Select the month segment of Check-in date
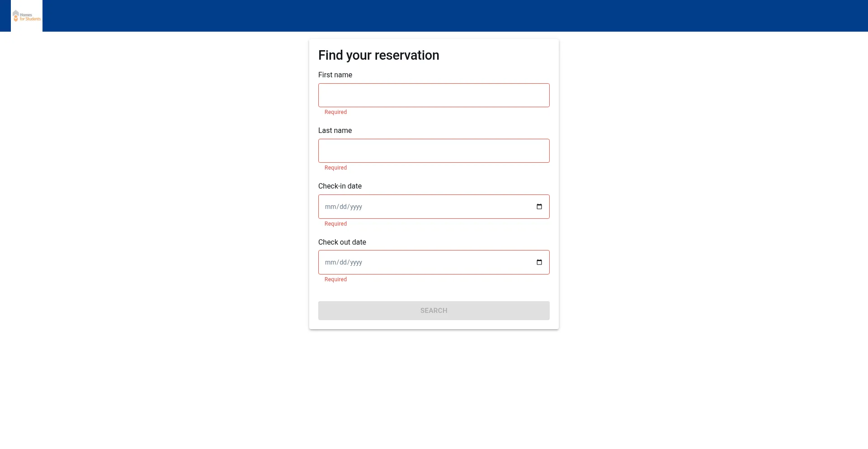 (x=330, y=207)
